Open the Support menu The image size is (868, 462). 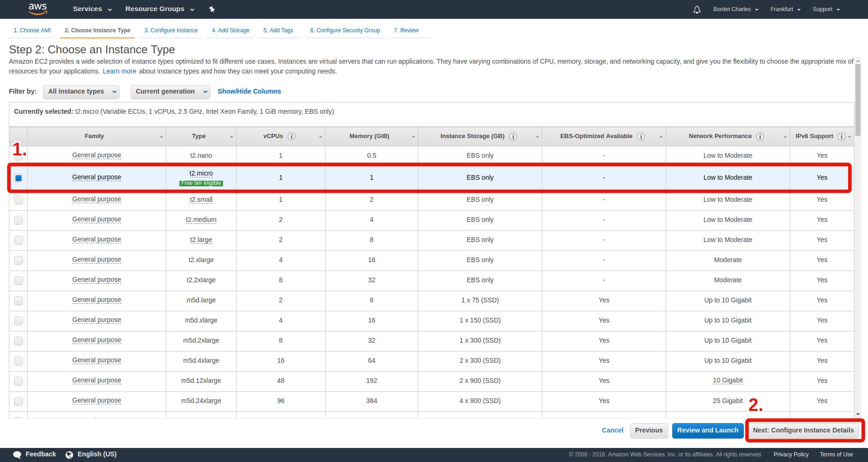coord(826,9)
